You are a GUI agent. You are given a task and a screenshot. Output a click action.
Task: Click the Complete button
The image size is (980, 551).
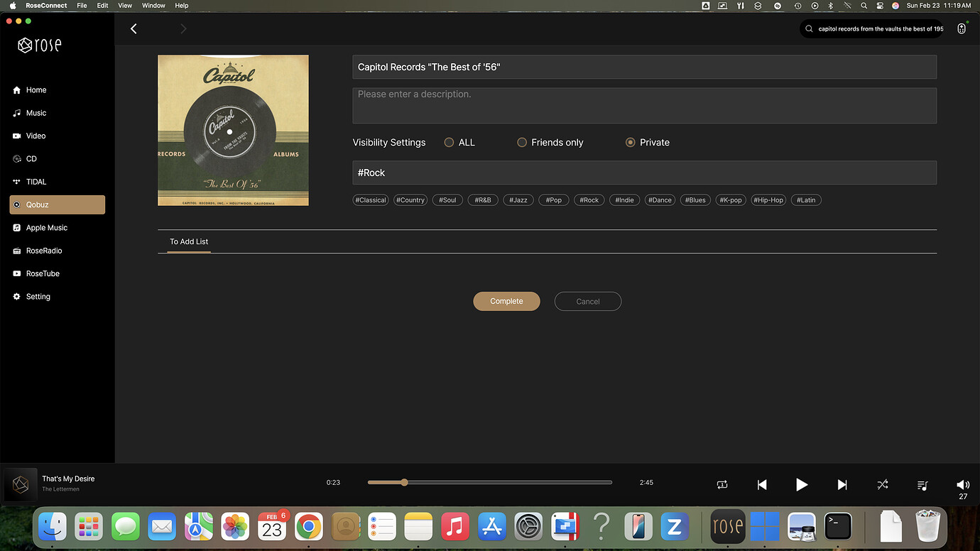coord(506,301)
